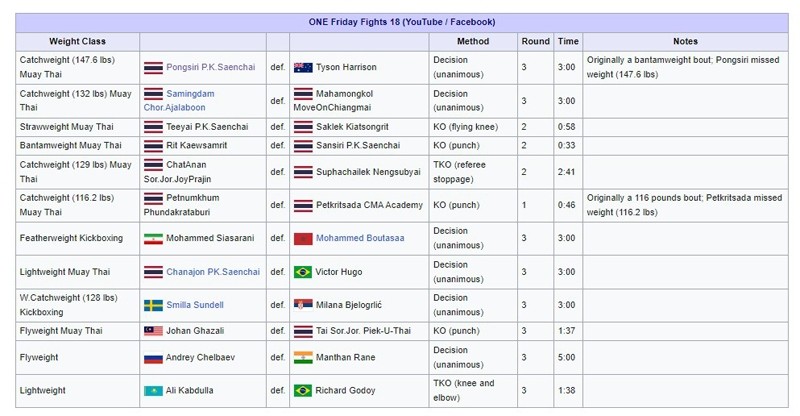Click the Iran flag beside Mohammed Siasarani
This screenshot has width=800, height=416.
[x=153, y=238]
